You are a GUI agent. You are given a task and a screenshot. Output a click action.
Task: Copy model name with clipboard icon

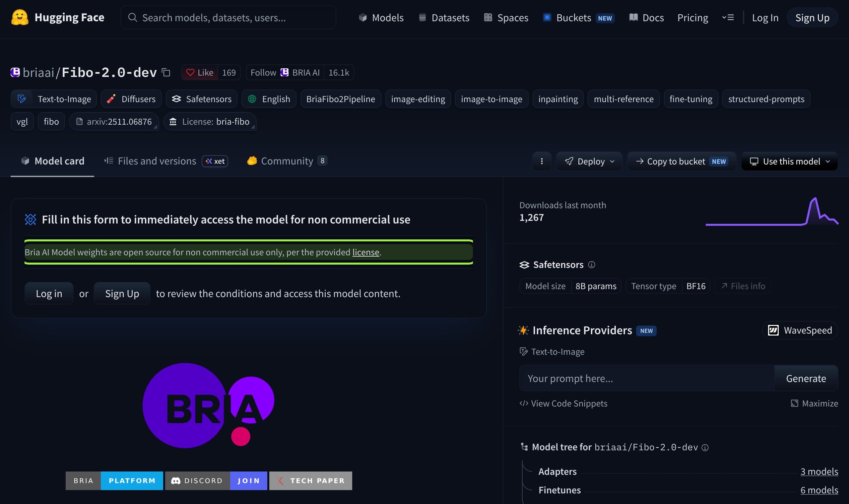coord(166,72)
